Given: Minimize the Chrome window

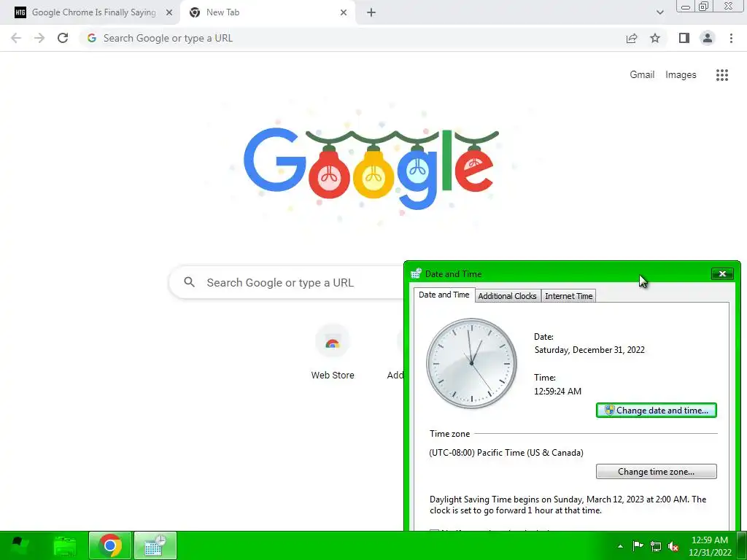Looking at the screenshot, I should (x=686, y=7).
